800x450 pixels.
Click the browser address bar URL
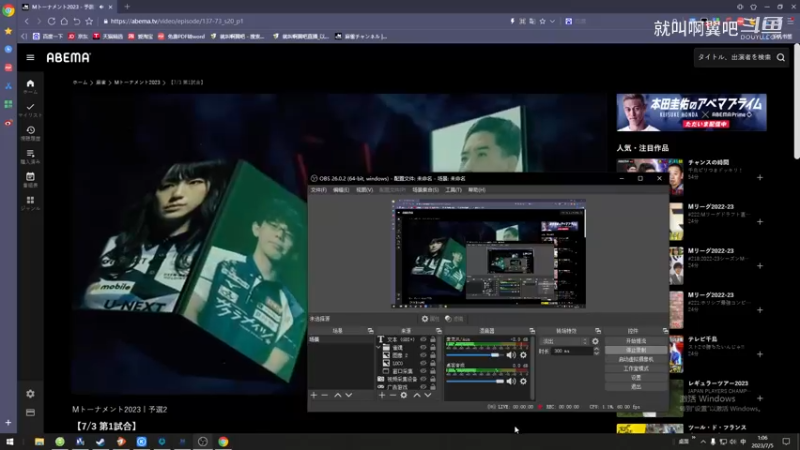[177, 21]
